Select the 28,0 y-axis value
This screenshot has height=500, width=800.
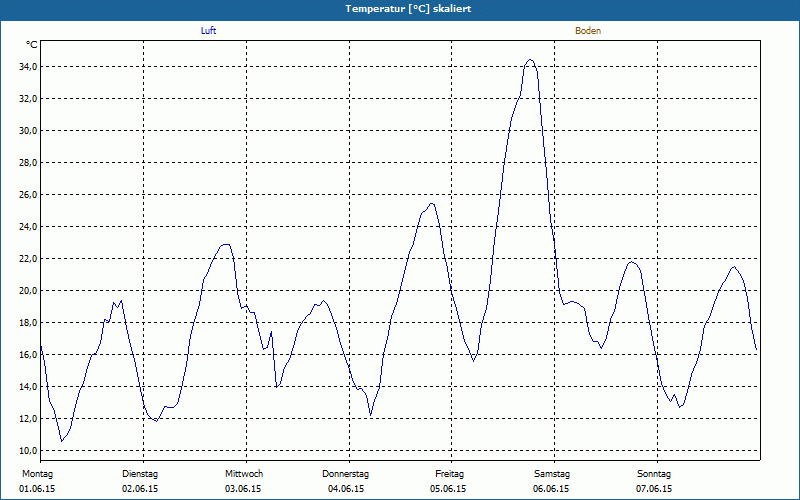27,163
